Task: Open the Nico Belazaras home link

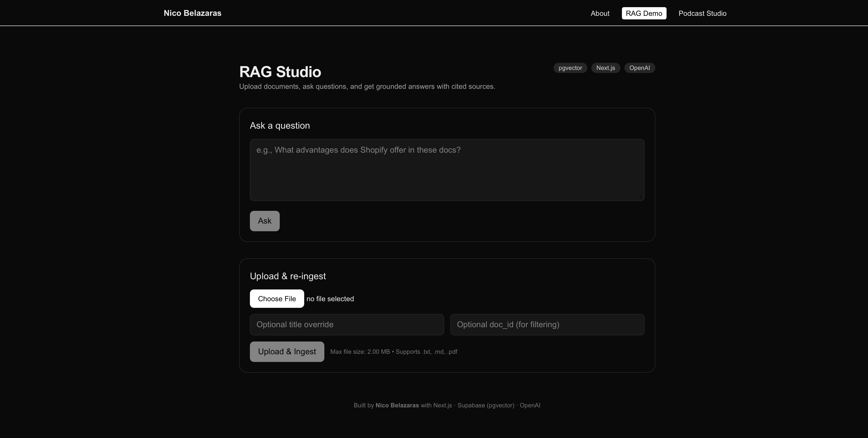Action: point(193,13)
